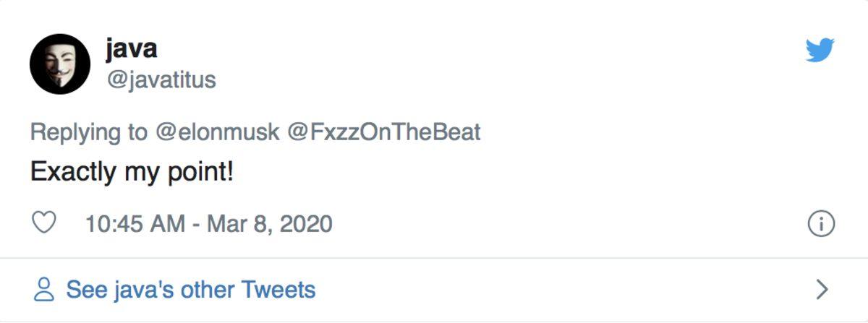This screenshot has height=323, width=868.
Task: Open the tweet info icon
Action: pyautogui.click(x=821, y=224)
